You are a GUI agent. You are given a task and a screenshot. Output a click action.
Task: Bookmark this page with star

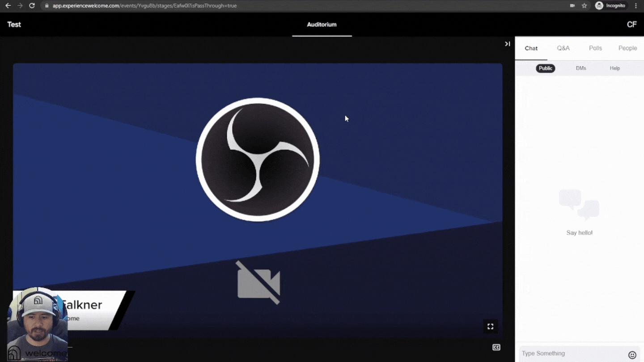[x=584, y=6]
